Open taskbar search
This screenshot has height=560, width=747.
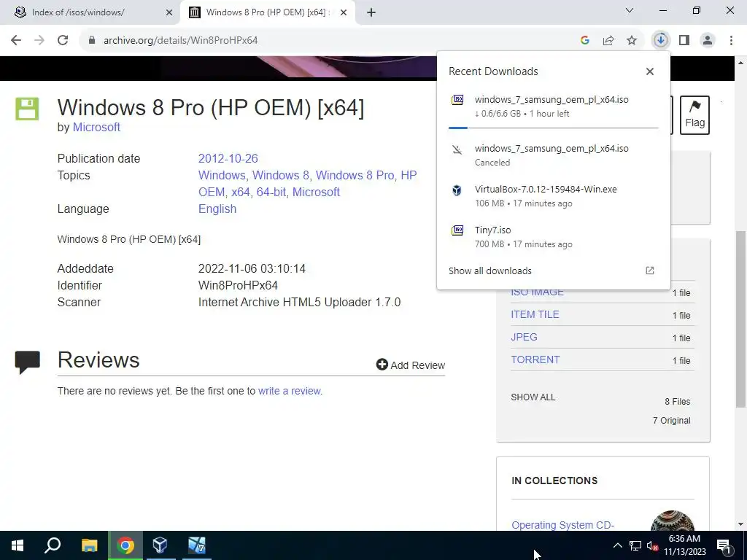click(53, 545)
